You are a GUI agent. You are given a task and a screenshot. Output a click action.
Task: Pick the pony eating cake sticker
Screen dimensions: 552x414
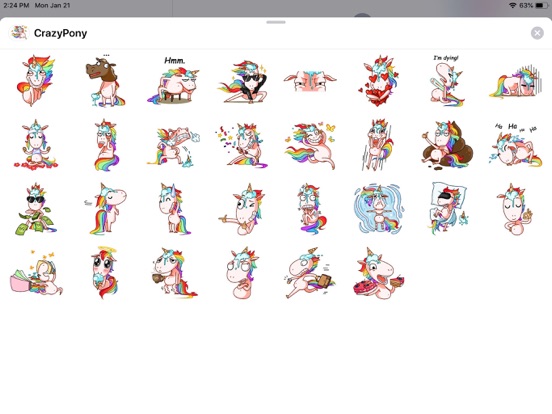click(x=379, y=273)
